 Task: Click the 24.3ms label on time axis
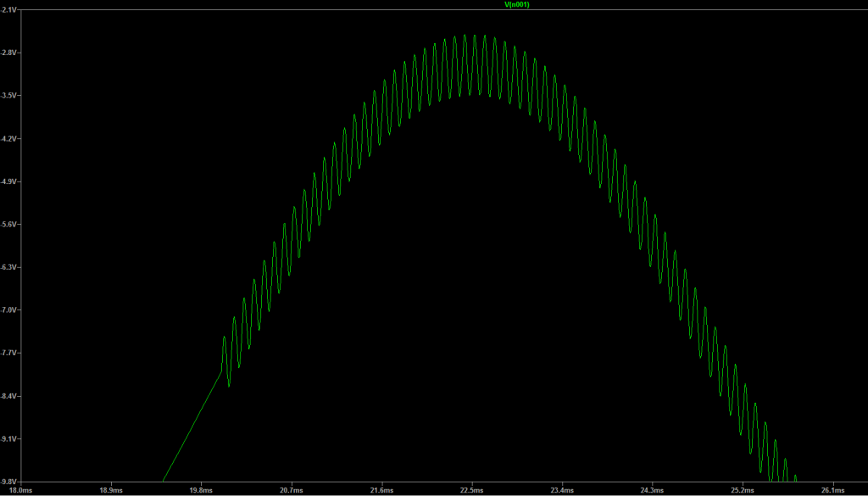click(x=652, y=489)
